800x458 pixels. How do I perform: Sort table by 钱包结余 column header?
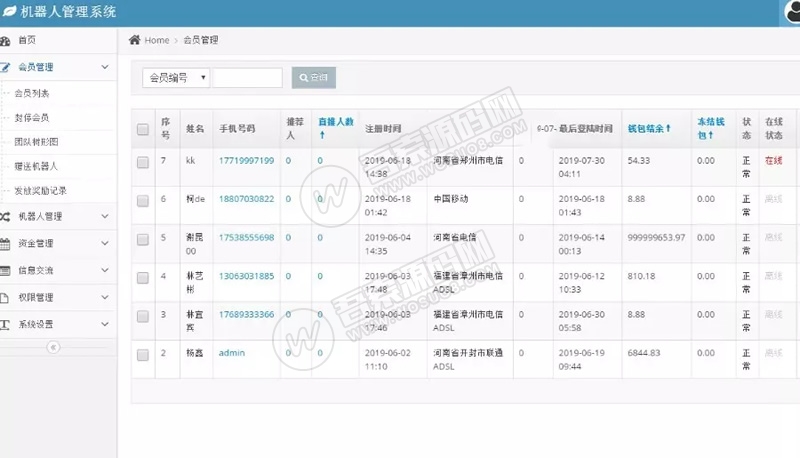648,129
